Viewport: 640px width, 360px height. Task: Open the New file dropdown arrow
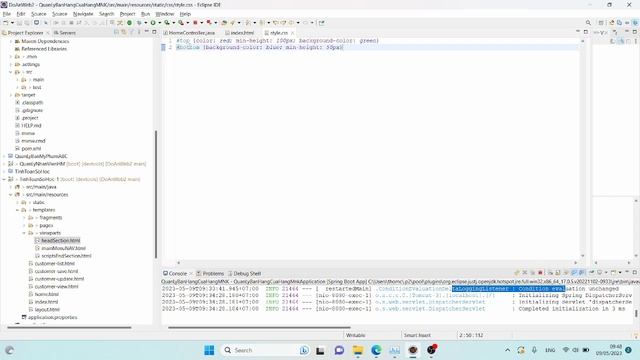[12, 23]
